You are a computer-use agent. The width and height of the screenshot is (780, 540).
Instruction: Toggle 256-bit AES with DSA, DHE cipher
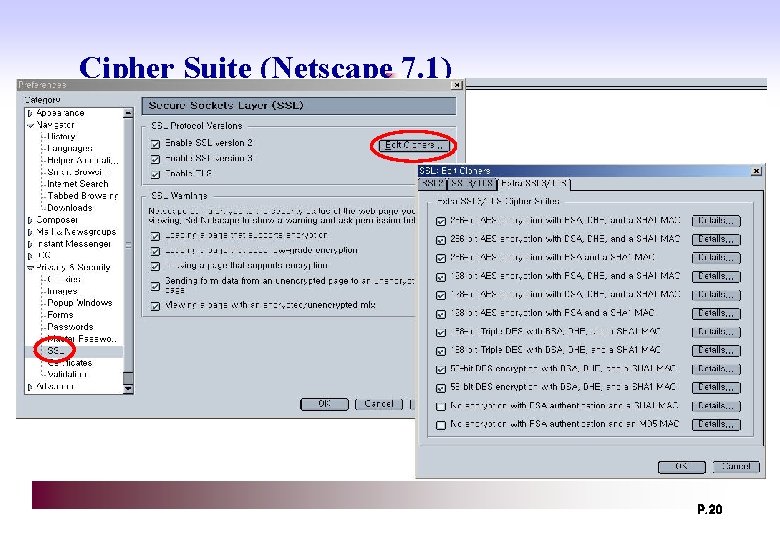(x=441, y=240)
